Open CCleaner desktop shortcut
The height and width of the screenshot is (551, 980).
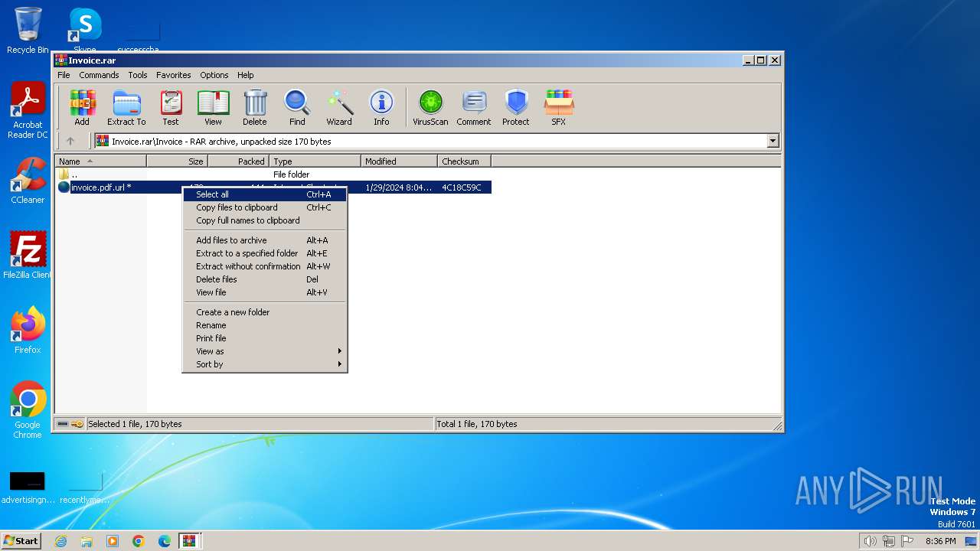click(x=28, y=181)
